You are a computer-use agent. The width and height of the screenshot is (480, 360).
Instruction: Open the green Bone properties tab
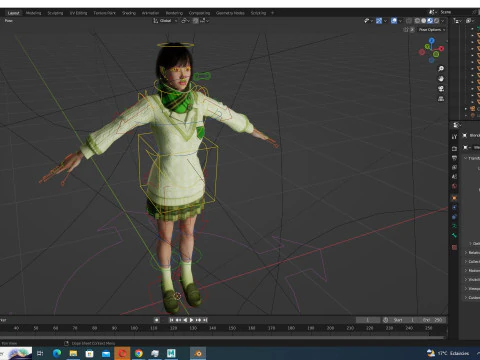pyautogui.click(x=454, y=235)
